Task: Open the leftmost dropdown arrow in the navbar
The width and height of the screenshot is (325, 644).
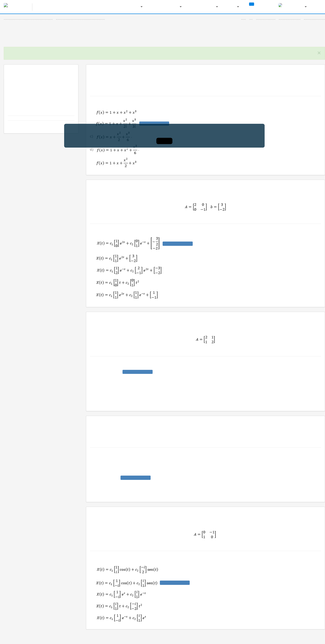Action: [x=141, y=7]
